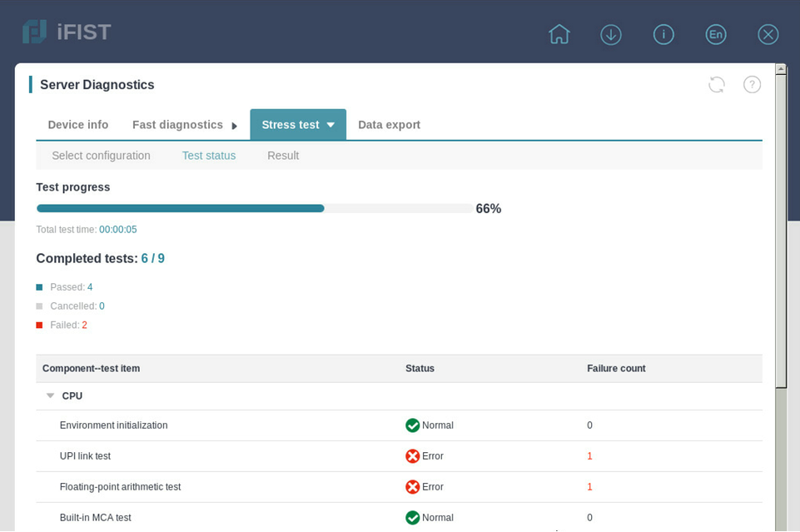
Task: Select the Stress test tab
Action: (x=298, y=124)
